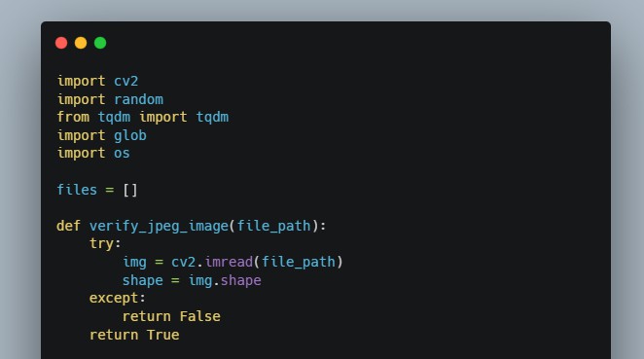Click the word True
This screenshot has height=359, width=644.
click(x=163, y=335)
